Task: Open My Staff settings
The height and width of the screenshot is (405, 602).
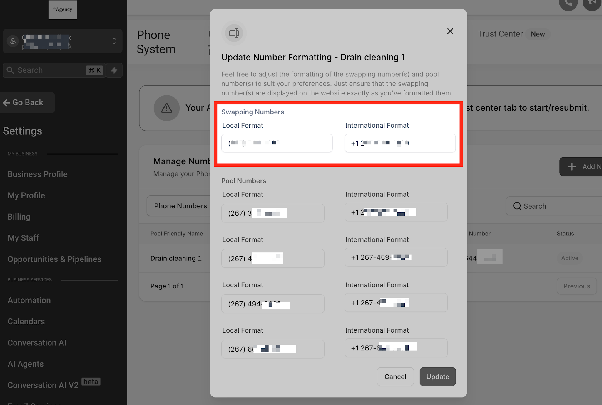Action: (23, 238)
